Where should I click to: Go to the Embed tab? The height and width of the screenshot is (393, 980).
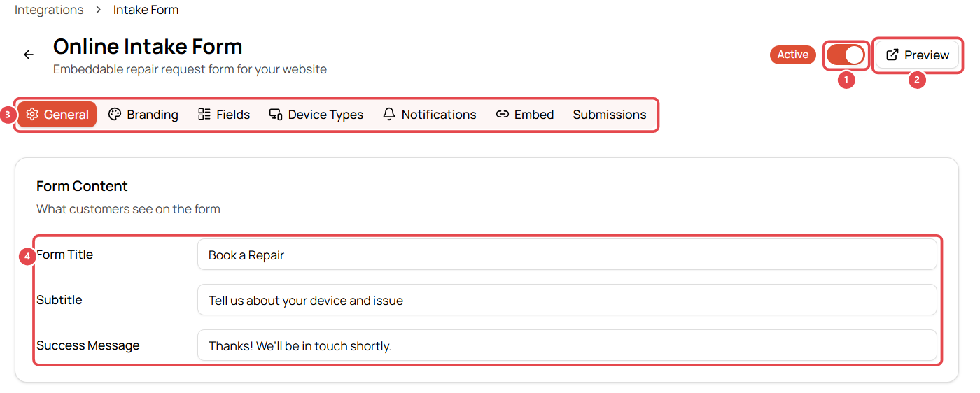coord(525,115)
